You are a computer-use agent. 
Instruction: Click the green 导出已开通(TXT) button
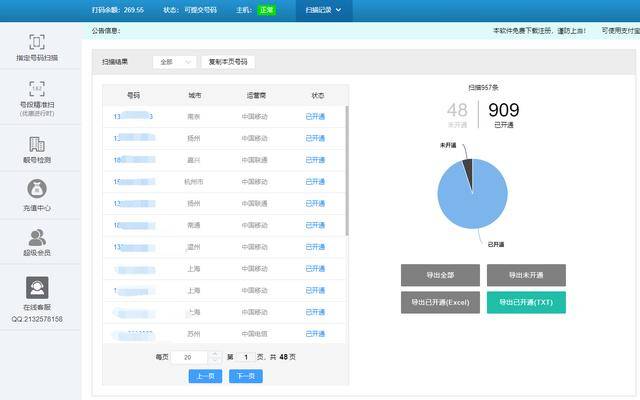pyautogui.click(x=526, y=302)
